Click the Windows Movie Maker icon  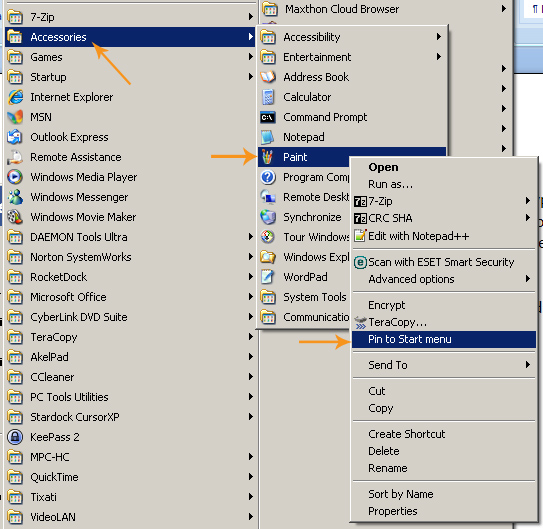point(15,217)
